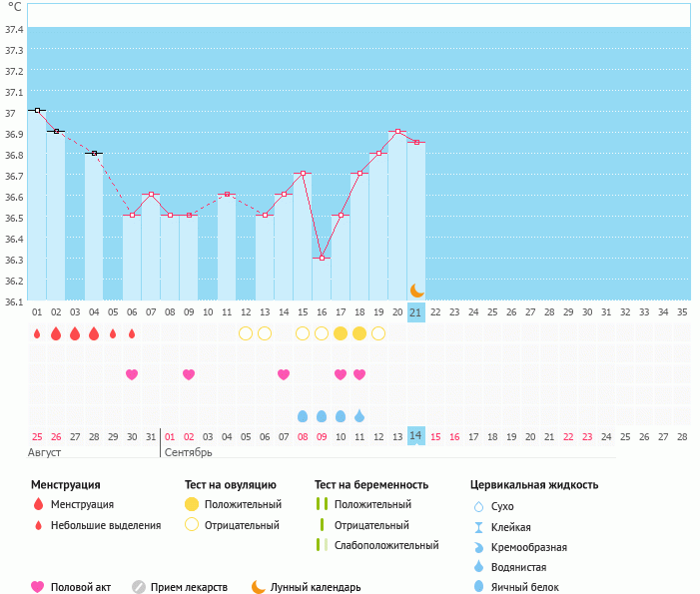Click the 'Положительный' ovulation test legend label

pyautogui.click(x=243, y=505)
